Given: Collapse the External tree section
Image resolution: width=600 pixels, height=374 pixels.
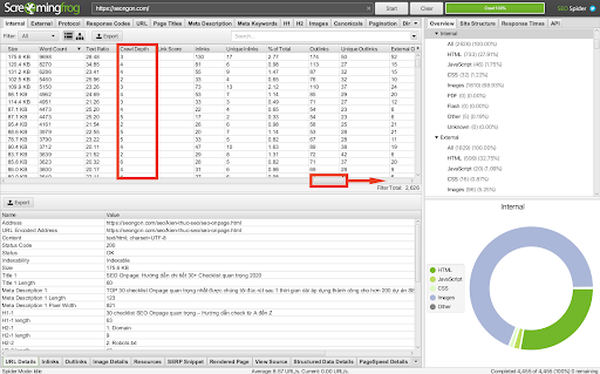Looking at the screenshot, I should (436, 137).
